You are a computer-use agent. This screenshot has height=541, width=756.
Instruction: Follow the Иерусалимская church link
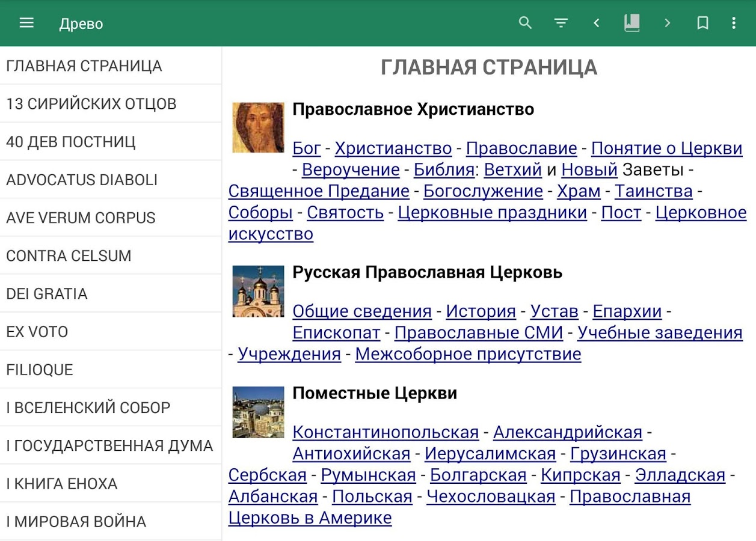tap(490, 454)
